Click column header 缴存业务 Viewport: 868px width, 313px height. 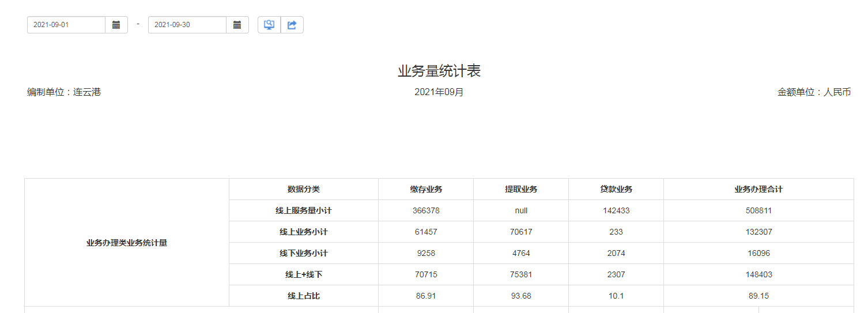[426, 189]
